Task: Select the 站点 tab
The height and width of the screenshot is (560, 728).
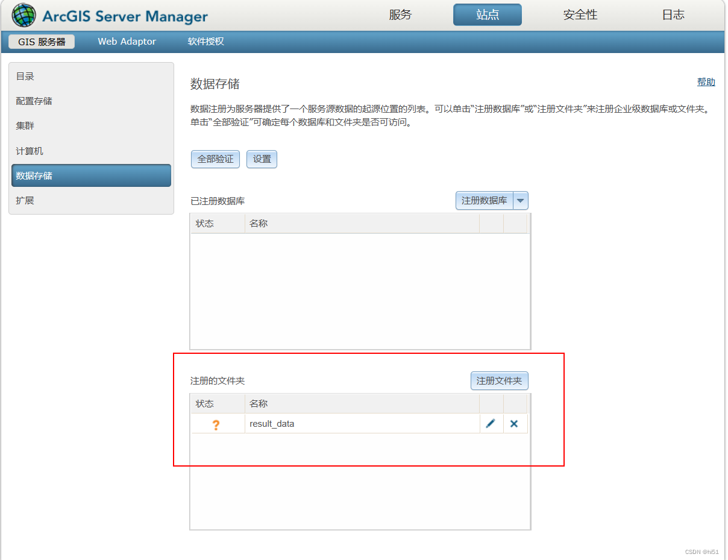Action: point(488,14)
